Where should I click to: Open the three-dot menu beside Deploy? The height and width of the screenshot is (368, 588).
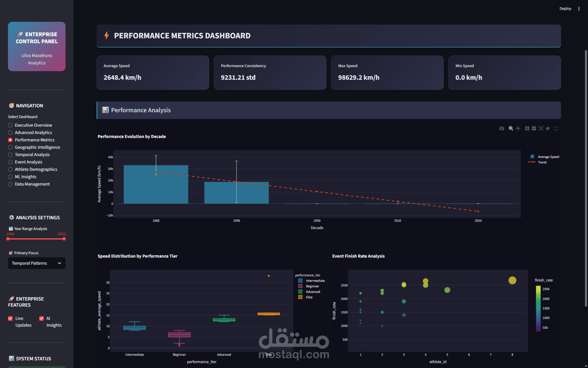[x=579, y=9]
